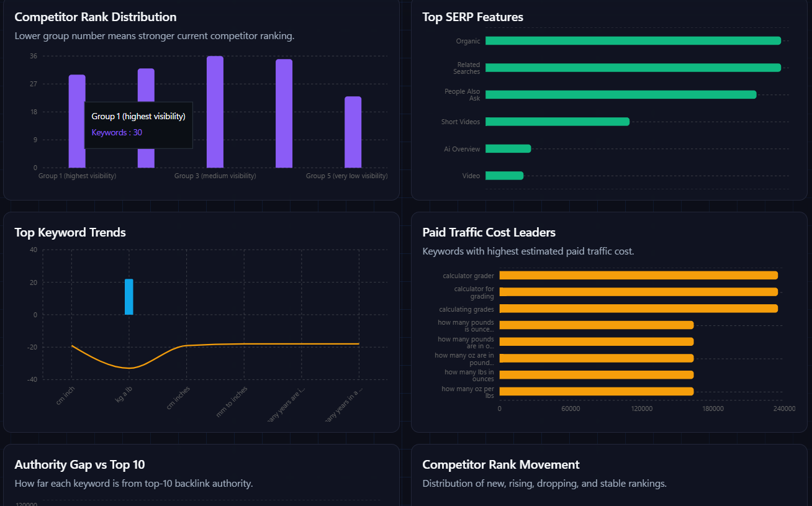
Task: Click the calculating grades bar
Action: click(x=639, y=309)
